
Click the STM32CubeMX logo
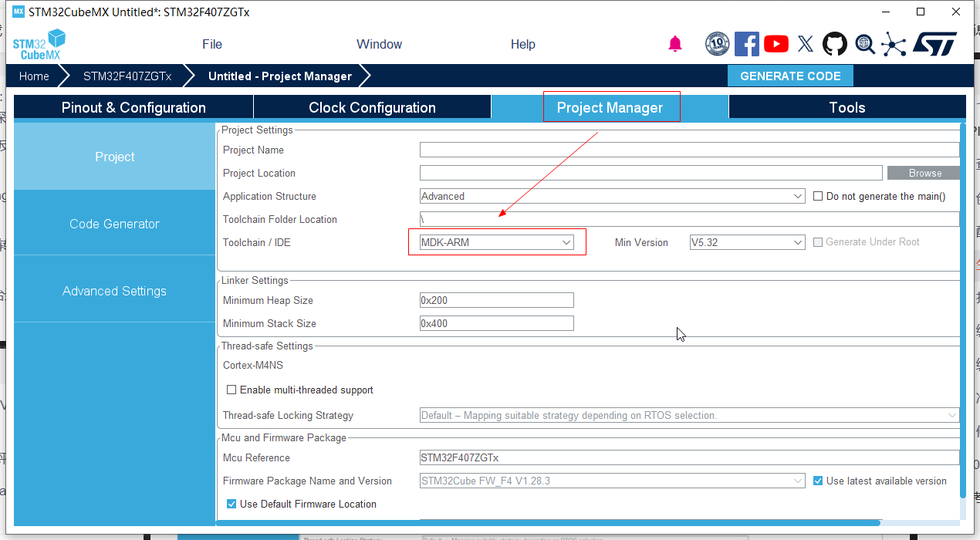pyautogui.click(x=39, y=44)
